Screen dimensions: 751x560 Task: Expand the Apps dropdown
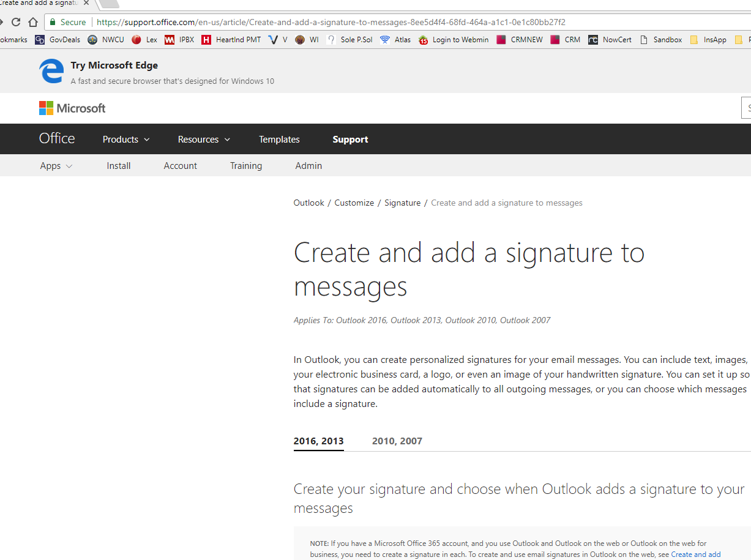tap(56, 166)
